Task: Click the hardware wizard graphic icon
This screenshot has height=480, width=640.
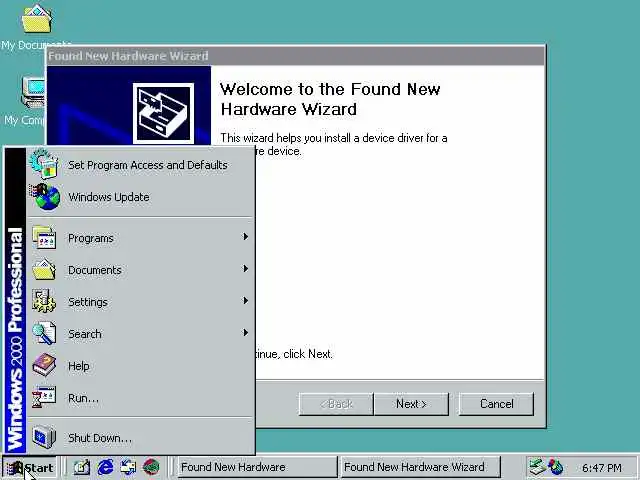Action: pos(163,113)
